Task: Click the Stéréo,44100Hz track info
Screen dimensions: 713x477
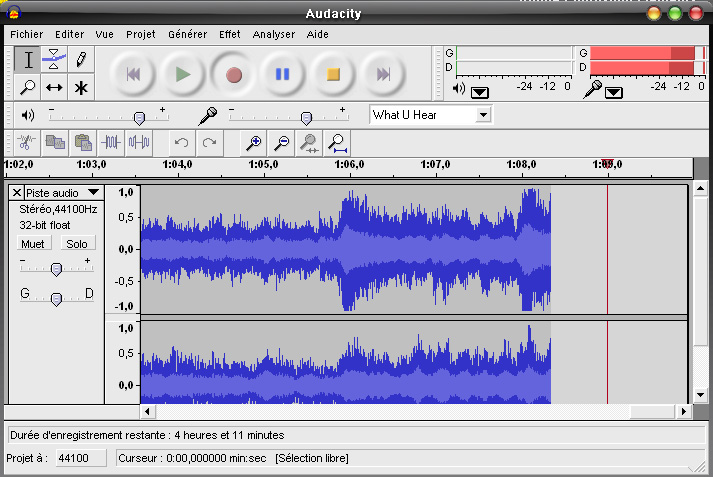Action: (58, 209)
